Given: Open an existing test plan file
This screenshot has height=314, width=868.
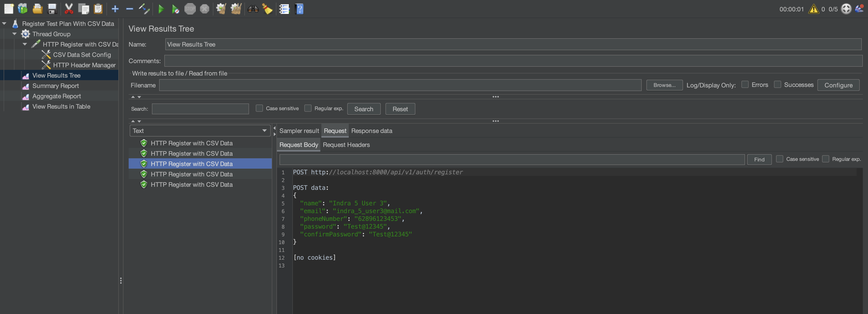Looking at the screenshot, I should pyautogui.click(x=37, y=9).
